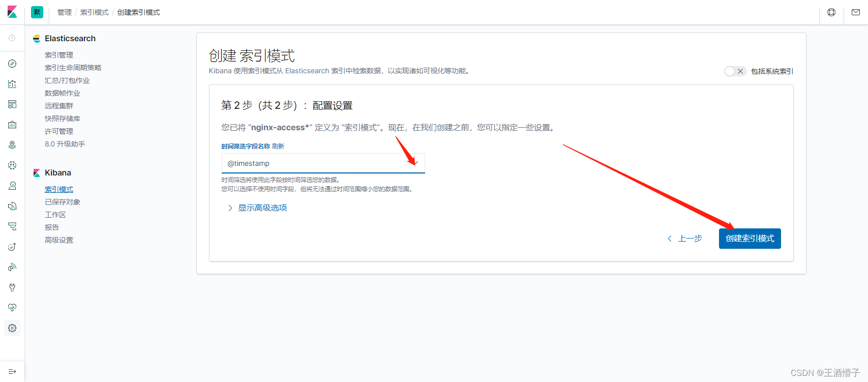Click 索引模式 breadcrumb
The width and height of the screenshot is (868, 382).
click(x=95, y=12)
